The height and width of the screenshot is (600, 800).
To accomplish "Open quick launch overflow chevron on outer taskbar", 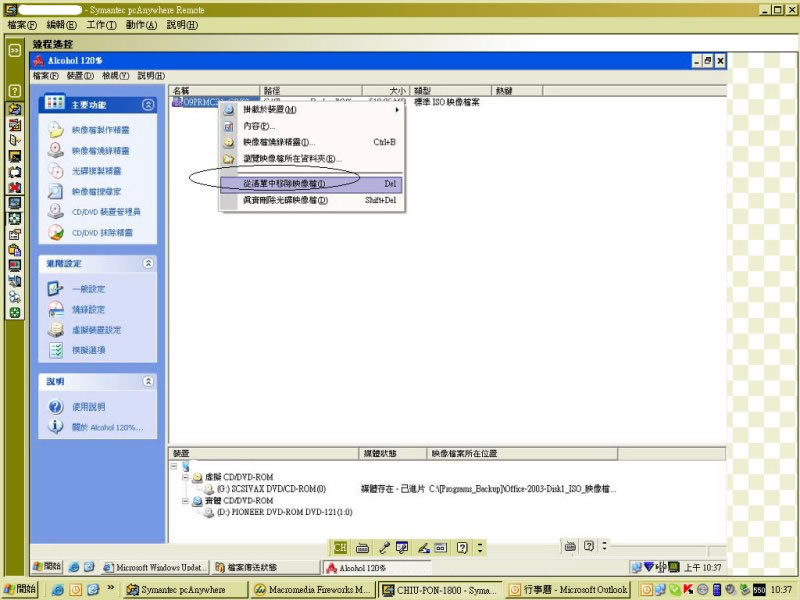I will pyautogui.click(x=110, y=588).
